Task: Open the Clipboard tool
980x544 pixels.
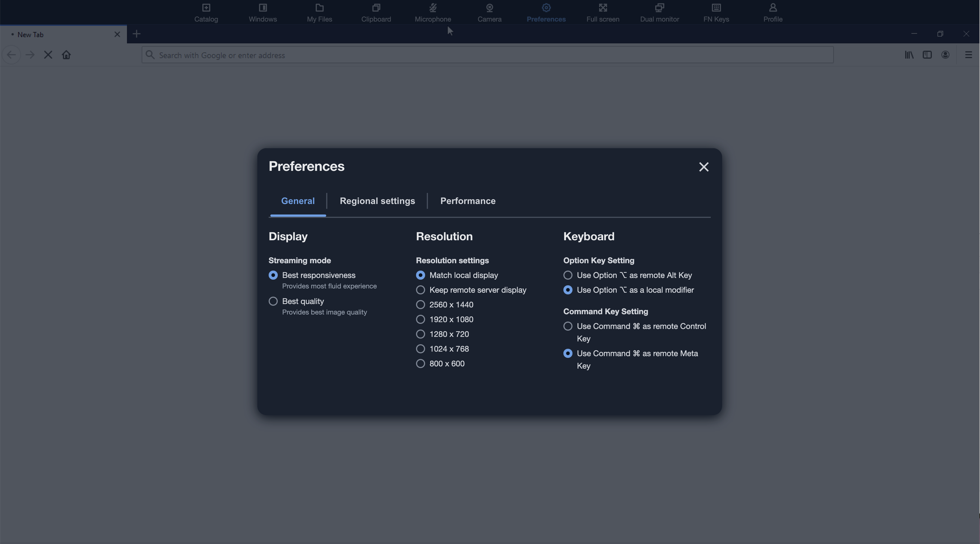Action: pos(376,12)
